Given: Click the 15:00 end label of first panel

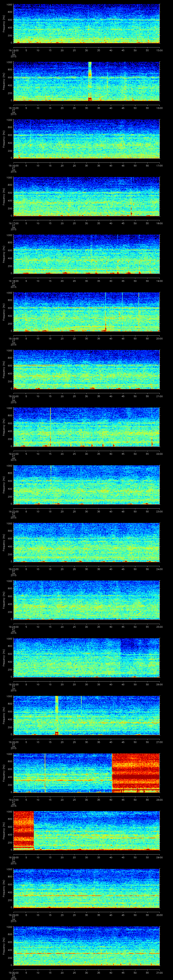Looking at the screenshot, I should click(x=160, y=50).
